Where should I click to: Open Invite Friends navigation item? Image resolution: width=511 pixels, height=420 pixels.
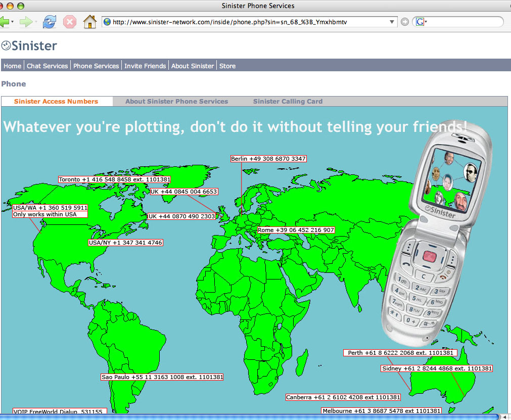[145, 66]
